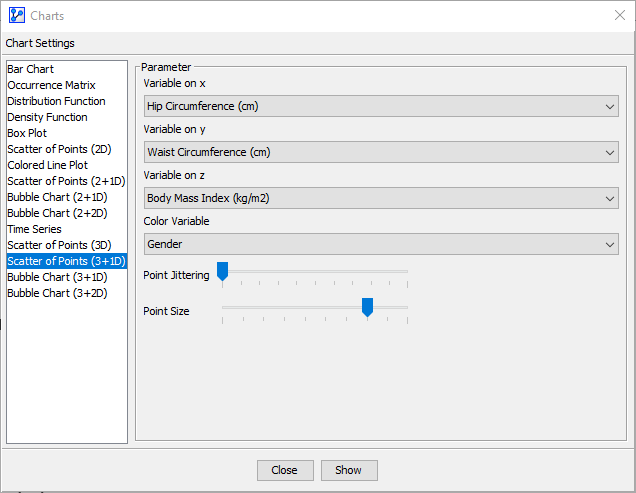
Task: Choose Colored Line Plot option
Action: [x=48, y=165]
